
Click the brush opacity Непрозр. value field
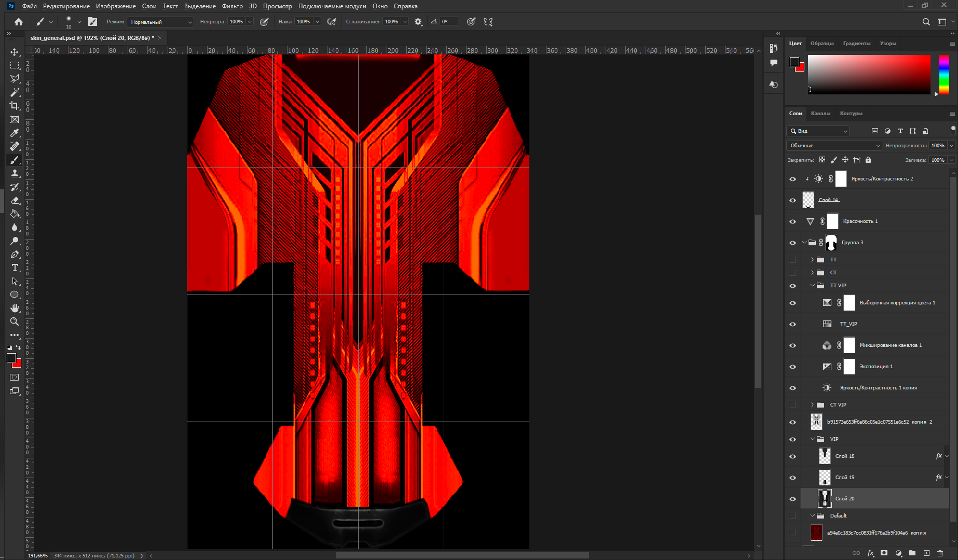(237, 22)
